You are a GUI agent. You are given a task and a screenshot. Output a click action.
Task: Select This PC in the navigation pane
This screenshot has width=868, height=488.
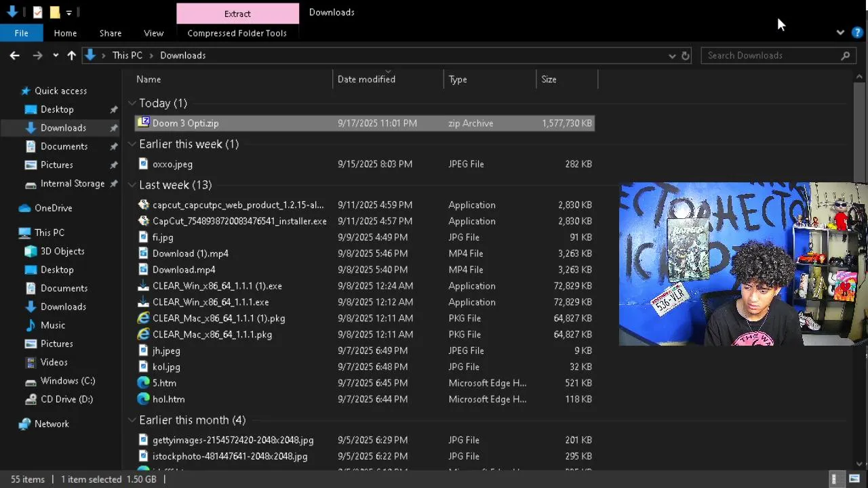click(x=49, y=232)
